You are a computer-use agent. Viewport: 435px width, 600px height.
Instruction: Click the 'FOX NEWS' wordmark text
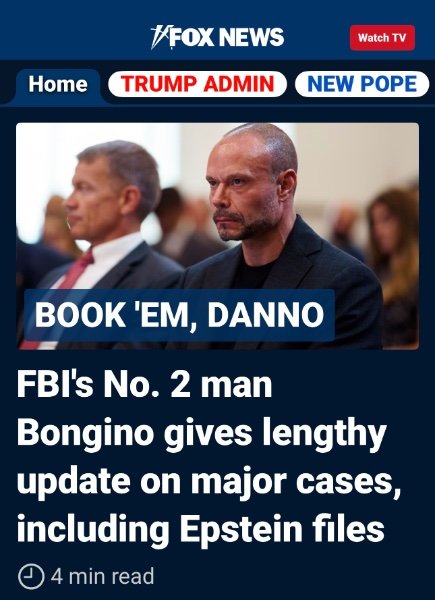pyautogui.click(x=227, y=38)
